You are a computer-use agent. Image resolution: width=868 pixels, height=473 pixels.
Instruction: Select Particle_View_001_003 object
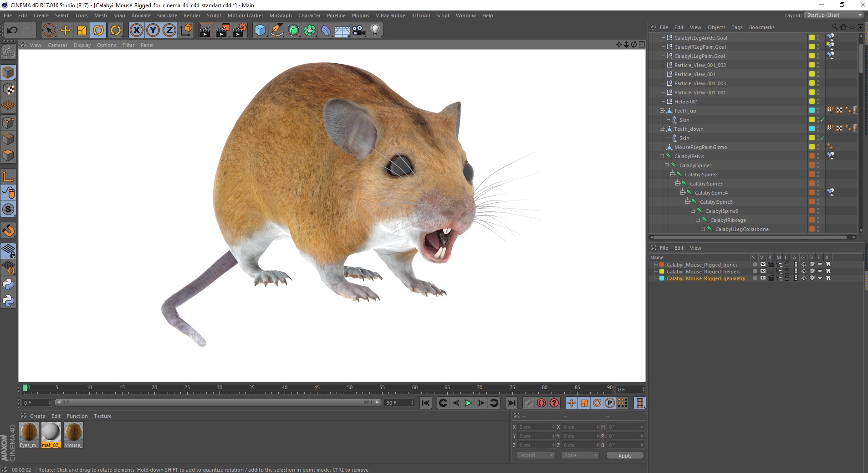point(700,83)
